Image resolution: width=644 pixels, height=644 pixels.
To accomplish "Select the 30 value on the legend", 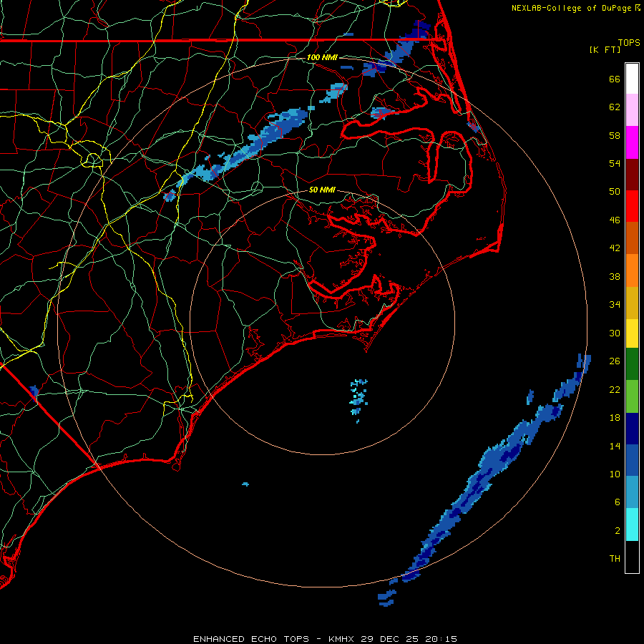I will tap(615, 333).
